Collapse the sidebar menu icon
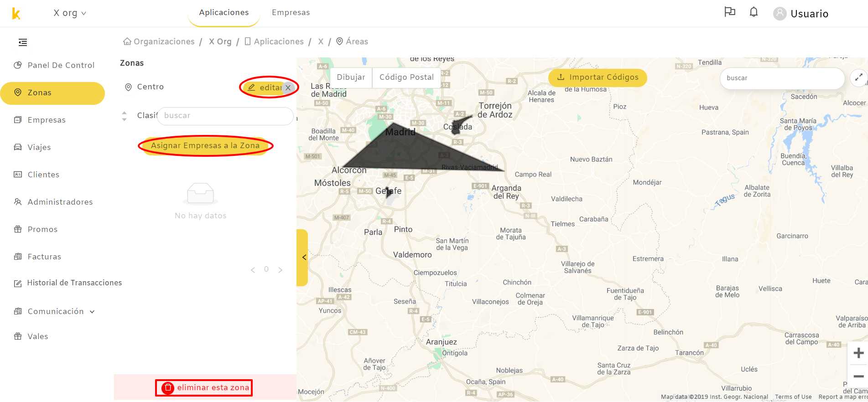 pos(23,42)
